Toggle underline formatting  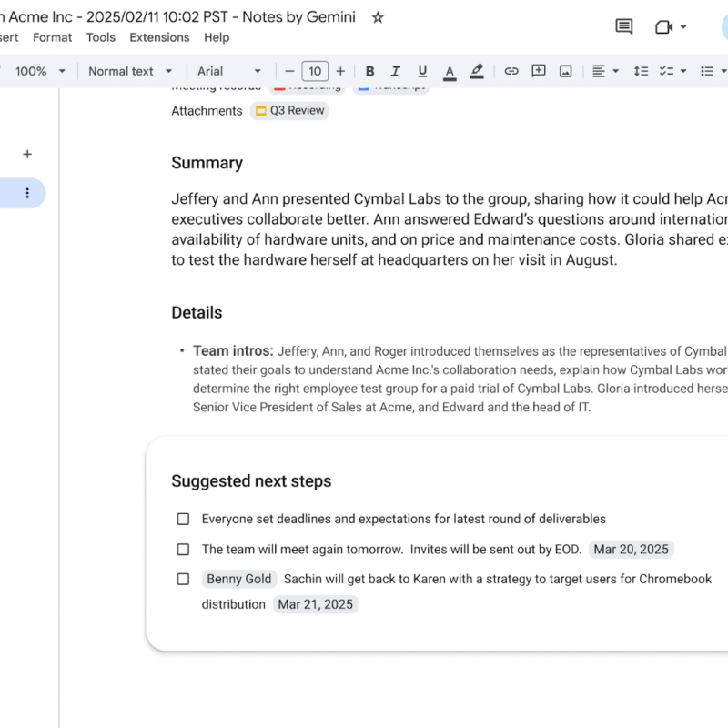[422, 71]
